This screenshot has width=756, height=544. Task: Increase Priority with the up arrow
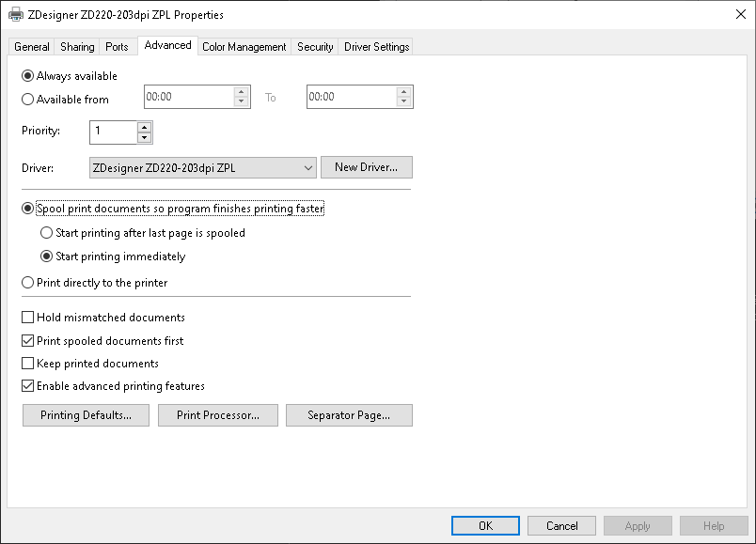click(x=146, y=128)
